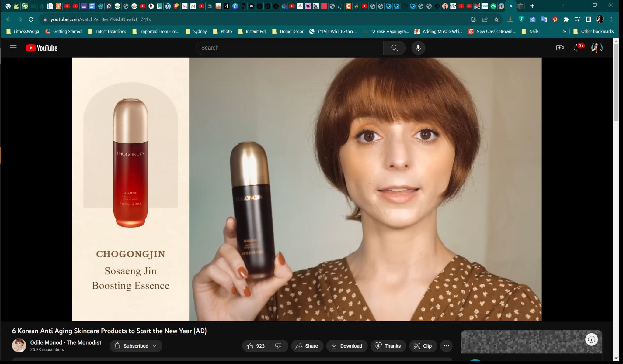Click the search magnifier button
Image resolution: width=623 pixels, height=364 pixels.
tap(394, 48)
